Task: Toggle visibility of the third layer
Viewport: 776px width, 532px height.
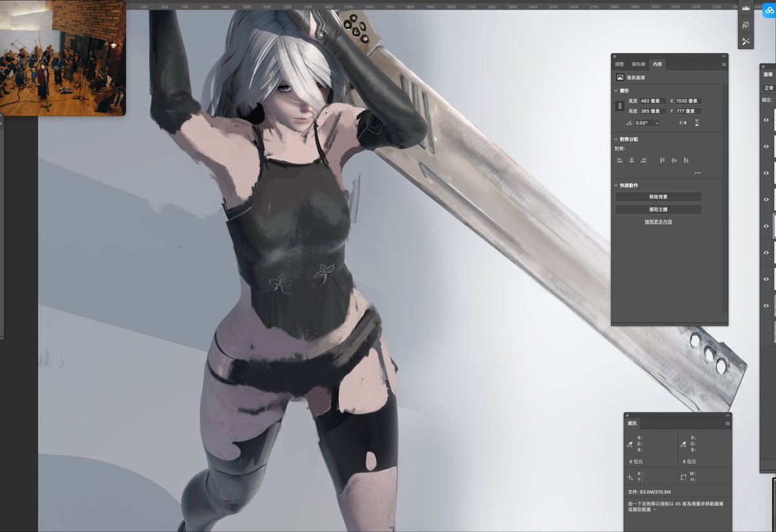Action: point(766,173)
